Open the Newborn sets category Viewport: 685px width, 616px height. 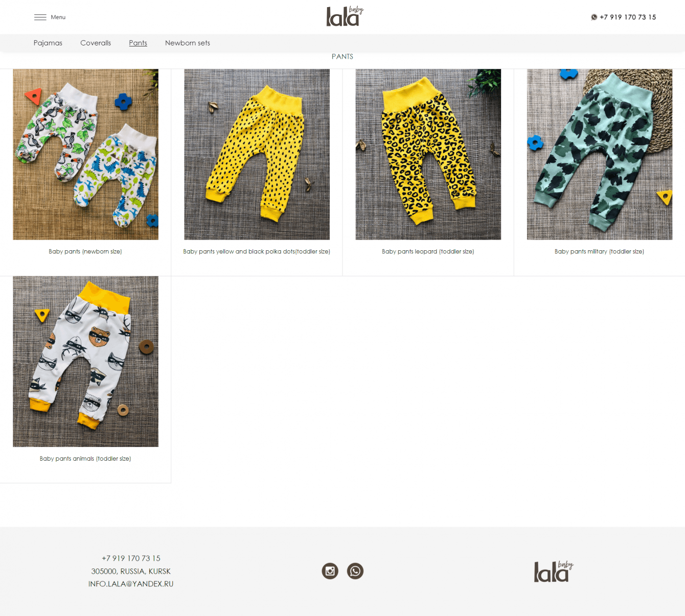[x=188, y=43]
